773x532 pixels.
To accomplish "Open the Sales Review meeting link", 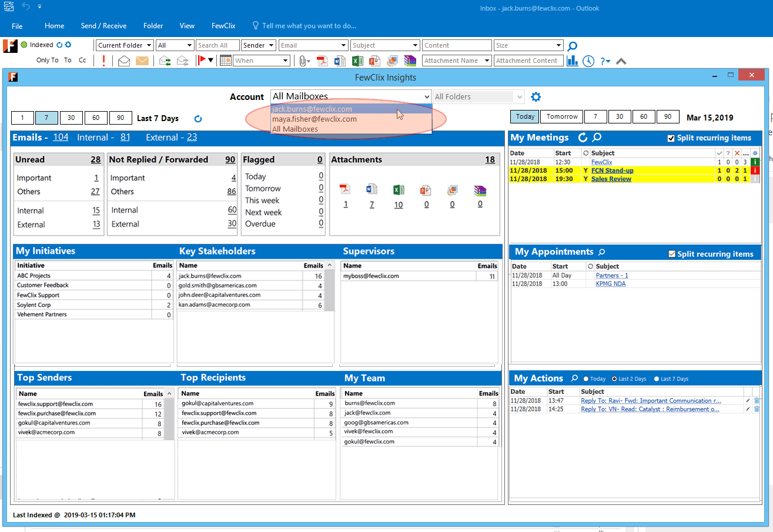I will (611, 179).
